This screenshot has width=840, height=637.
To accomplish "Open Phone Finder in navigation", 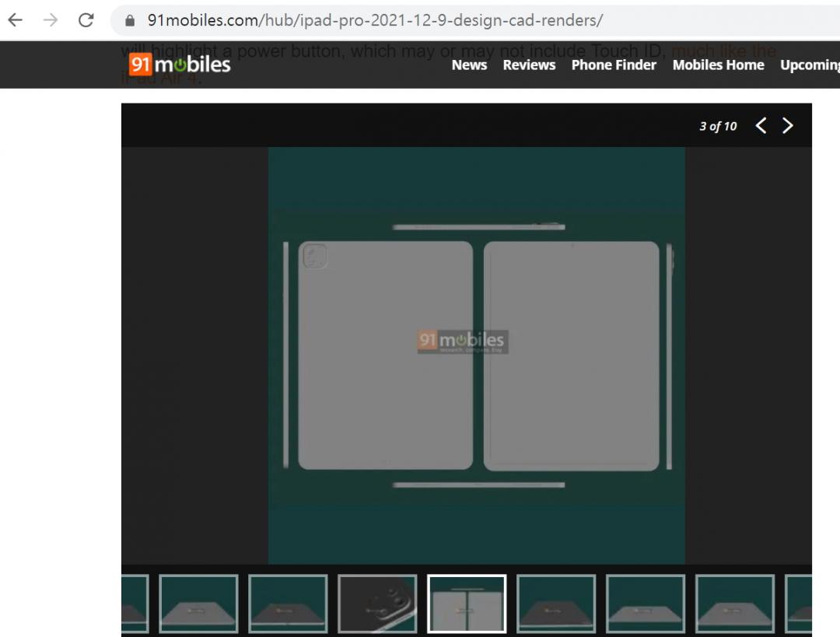I will point(614,65).
